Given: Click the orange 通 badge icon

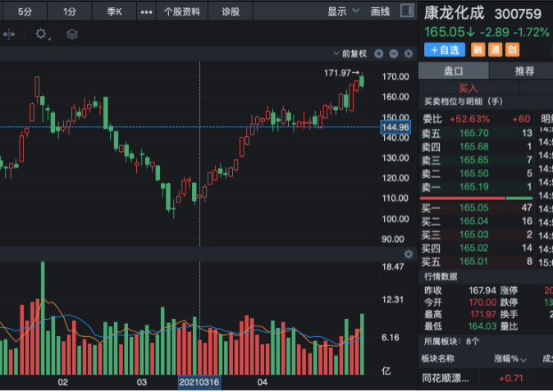Looking at the screenshot, I should 495,49.
